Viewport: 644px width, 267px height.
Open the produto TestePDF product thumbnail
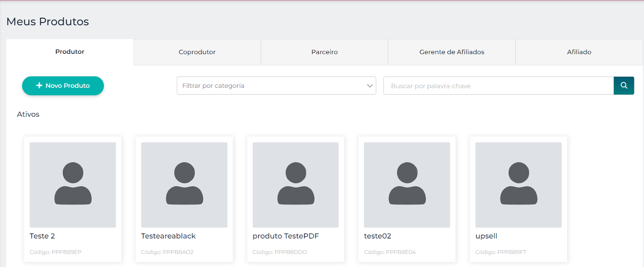pos(295,185)
